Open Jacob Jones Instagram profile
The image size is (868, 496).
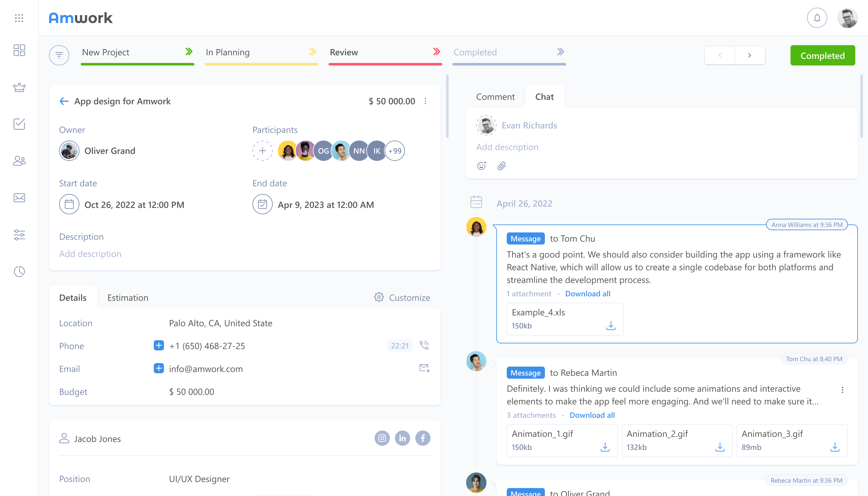pos(382,438)
